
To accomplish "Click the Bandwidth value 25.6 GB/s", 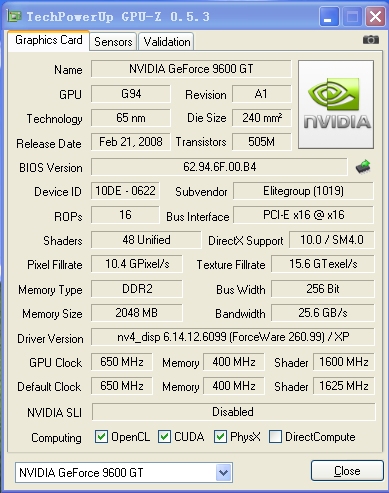I will click(323, 313).
